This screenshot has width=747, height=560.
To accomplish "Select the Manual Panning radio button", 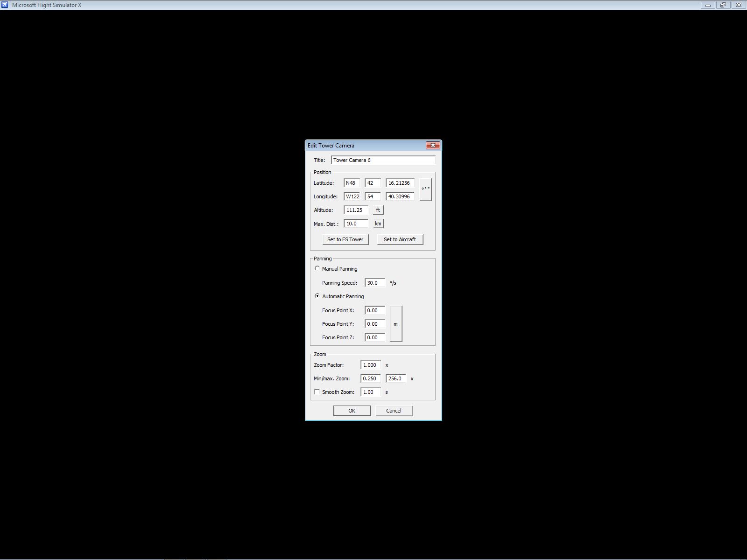I will [317, 269].
